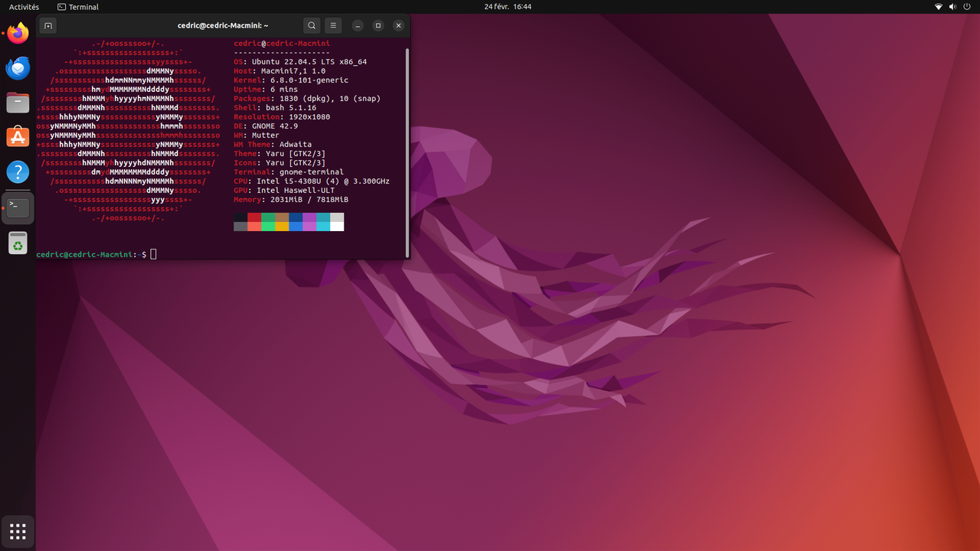Click the WM line Mutter
The height and width of the screenshot is (551, 980).
(x=256, y=135)
